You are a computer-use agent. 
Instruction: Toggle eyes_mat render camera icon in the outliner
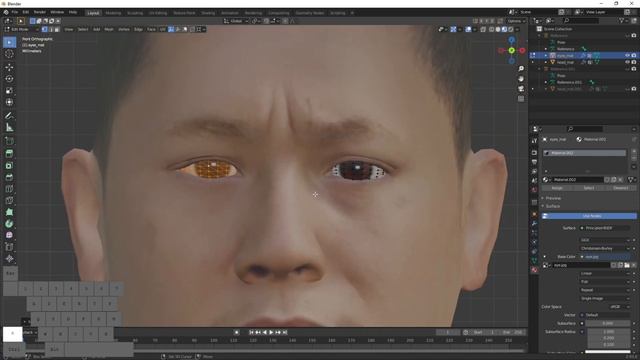coord(634,55)
